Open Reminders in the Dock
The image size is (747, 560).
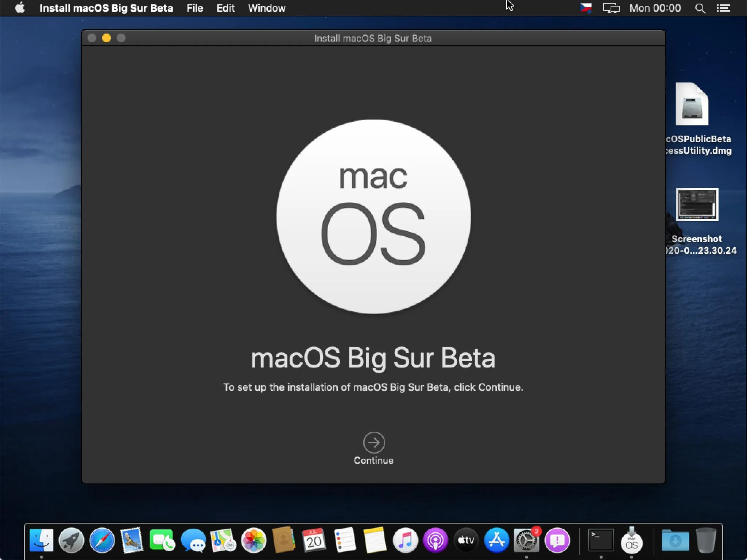345,540
